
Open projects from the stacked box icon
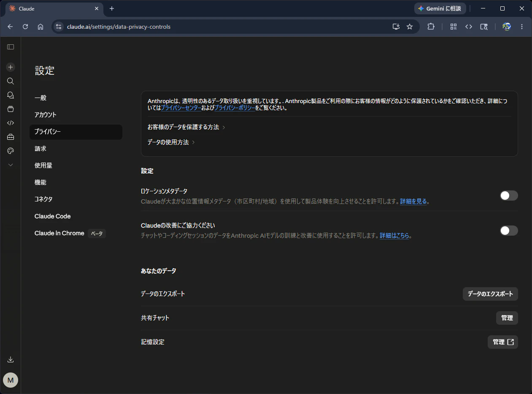click(x=11, y=109)
